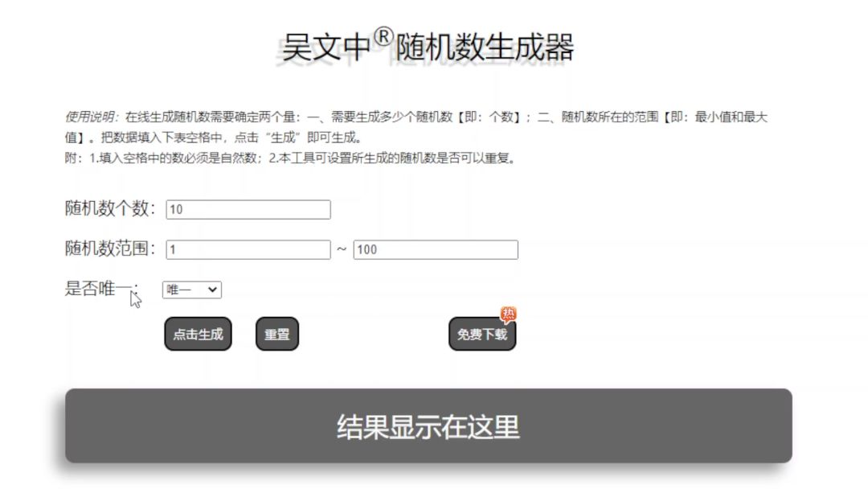Click the 结果显示在这里 result panel

point(428,426)
